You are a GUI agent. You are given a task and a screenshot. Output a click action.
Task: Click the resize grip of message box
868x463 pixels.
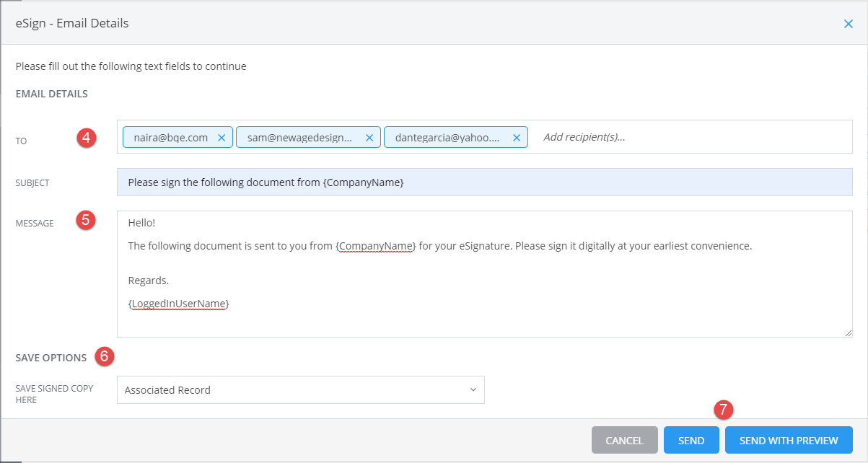[x=849, y=333]
